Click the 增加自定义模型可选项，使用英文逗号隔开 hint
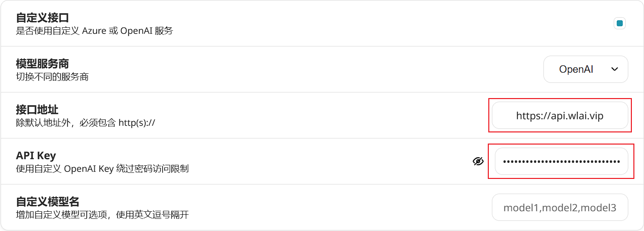The height and width of the screenshot is (231, 644). point(102,215)
